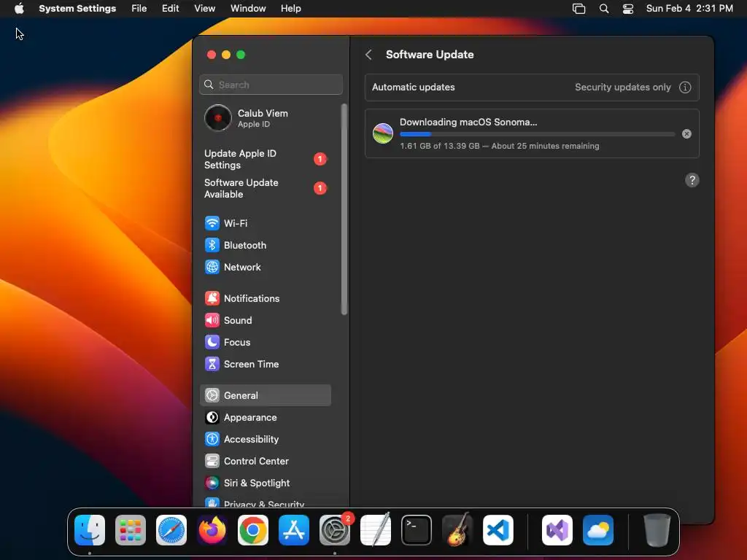Launch Terminal from the Dock

[417, 530]
